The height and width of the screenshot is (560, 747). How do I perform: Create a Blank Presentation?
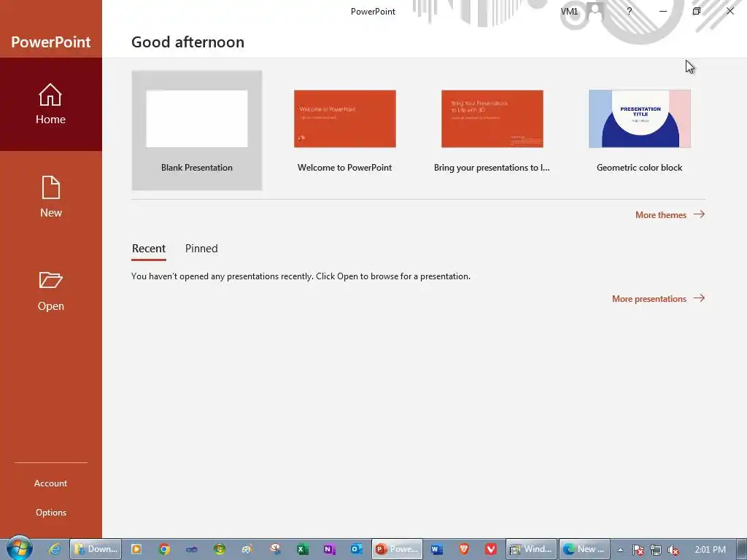197,131
